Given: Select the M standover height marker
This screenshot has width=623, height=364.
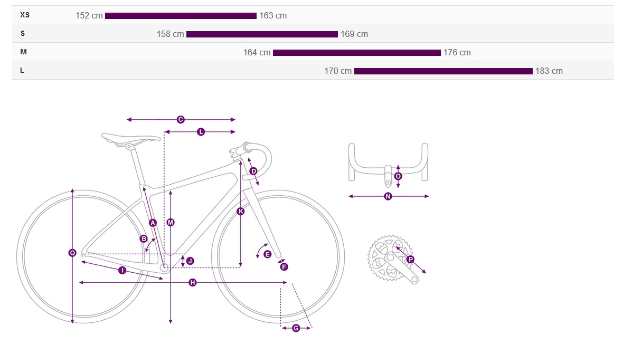Looking at the screenshot, I should (171, 222).
